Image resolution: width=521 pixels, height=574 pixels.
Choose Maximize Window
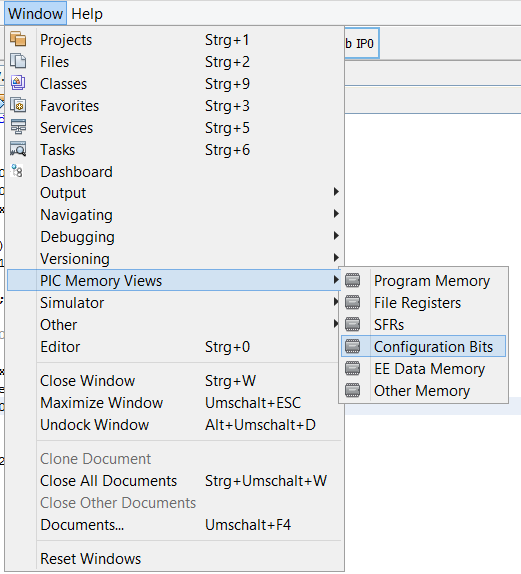(x=174, y=403)
